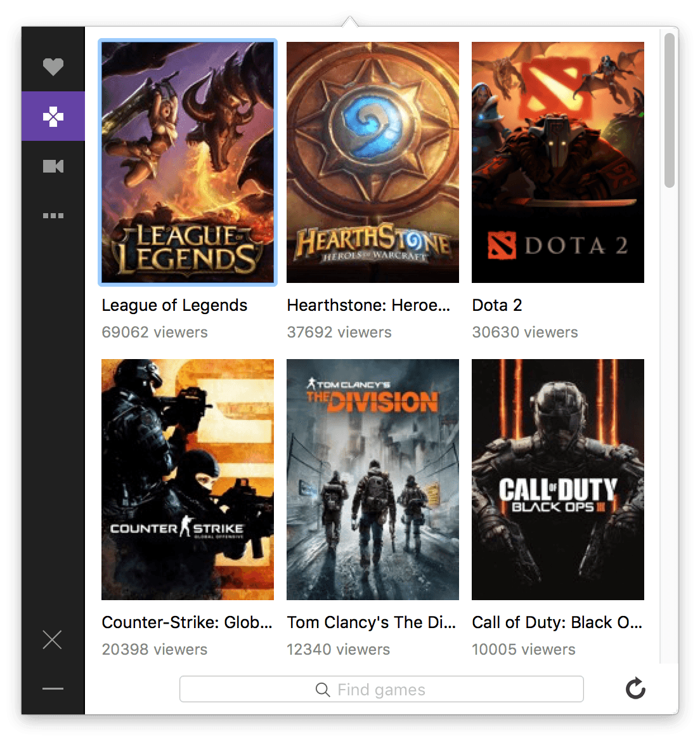Image resolution: width=700 pixels, height=741 pixels.
Task: Open the Following heart icon in the sidebar
Action: point(53,67)
